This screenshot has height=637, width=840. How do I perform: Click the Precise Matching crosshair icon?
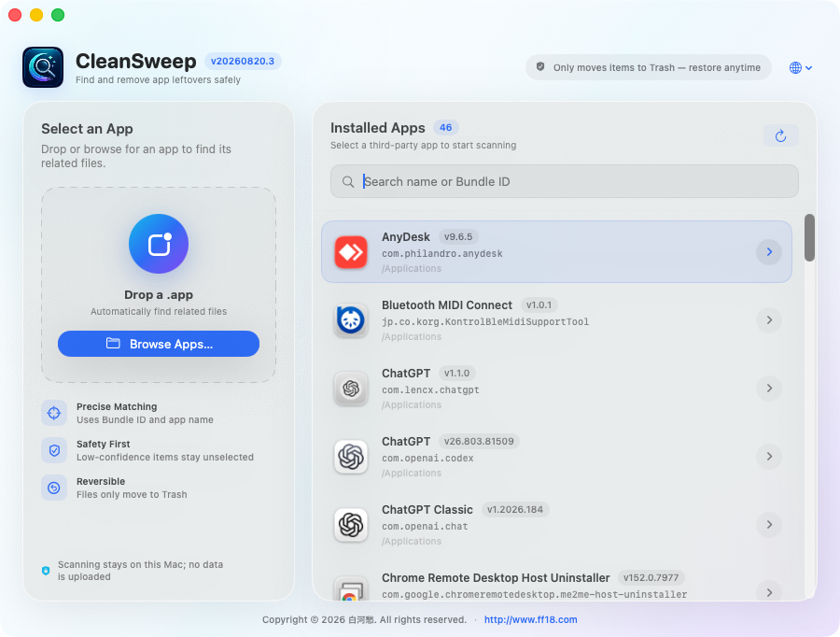pos(54,413)
